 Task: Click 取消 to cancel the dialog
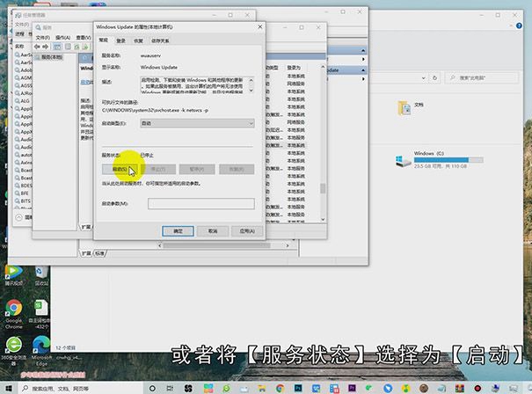tap(213, 231)
